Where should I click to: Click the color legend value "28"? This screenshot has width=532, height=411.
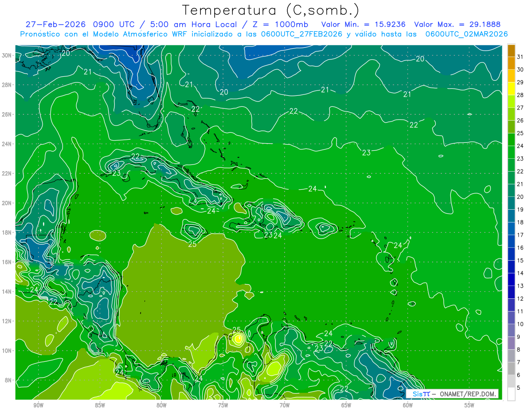point(520,95)
